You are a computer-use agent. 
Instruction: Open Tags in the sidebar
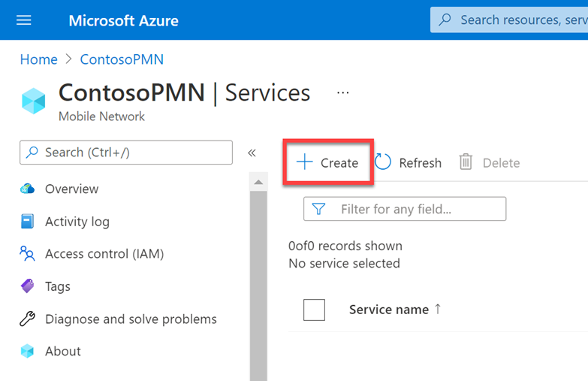57,286
